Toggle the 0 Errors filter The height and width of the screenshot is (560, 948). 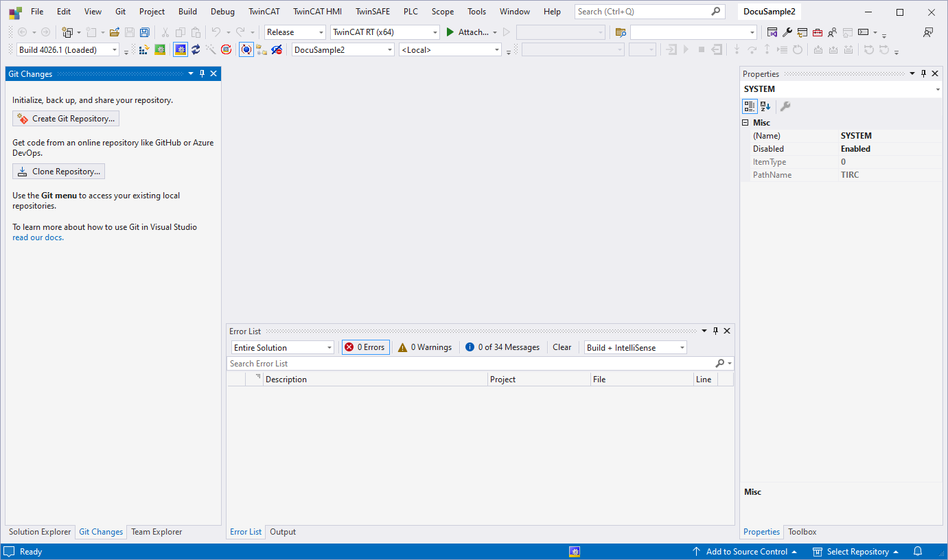366,347
